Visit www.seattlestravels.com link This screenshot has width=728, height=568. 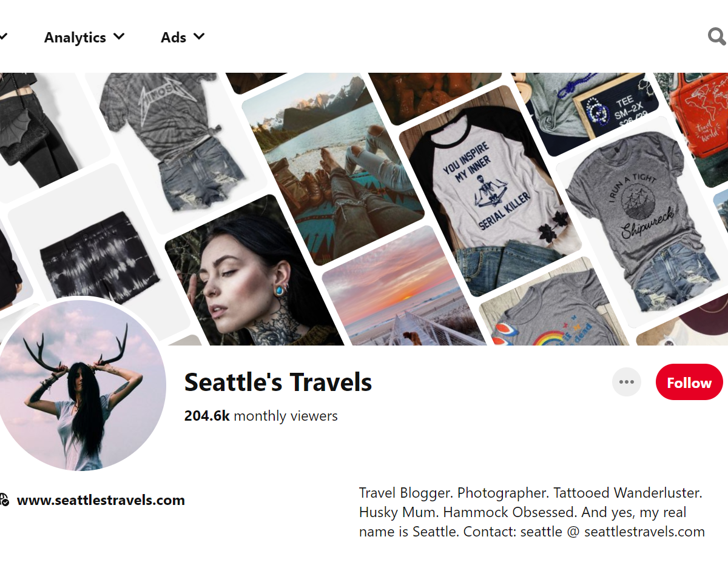(101, 500)
